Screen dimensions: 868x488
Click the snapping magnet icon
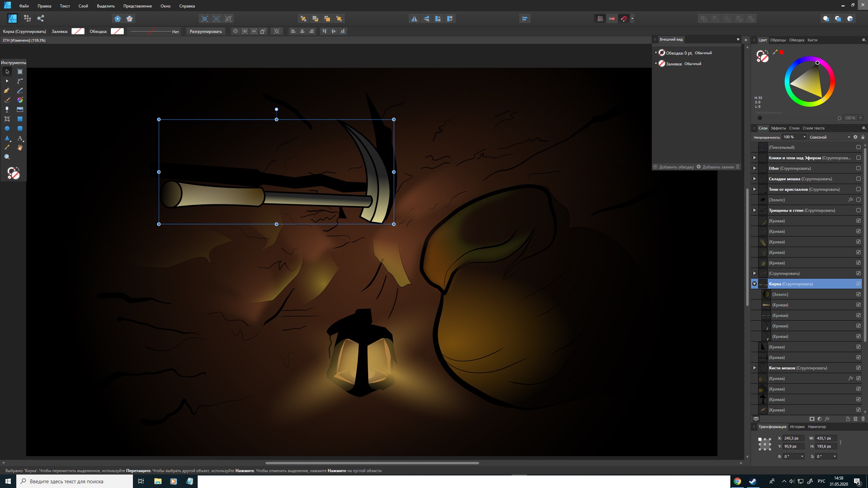[x=624, y=19]
